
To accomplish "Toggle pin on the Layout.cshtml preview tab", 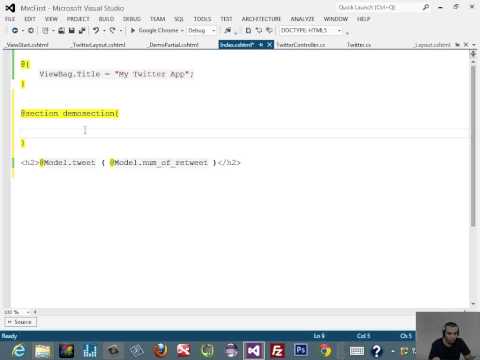I will tap(458, 45).
